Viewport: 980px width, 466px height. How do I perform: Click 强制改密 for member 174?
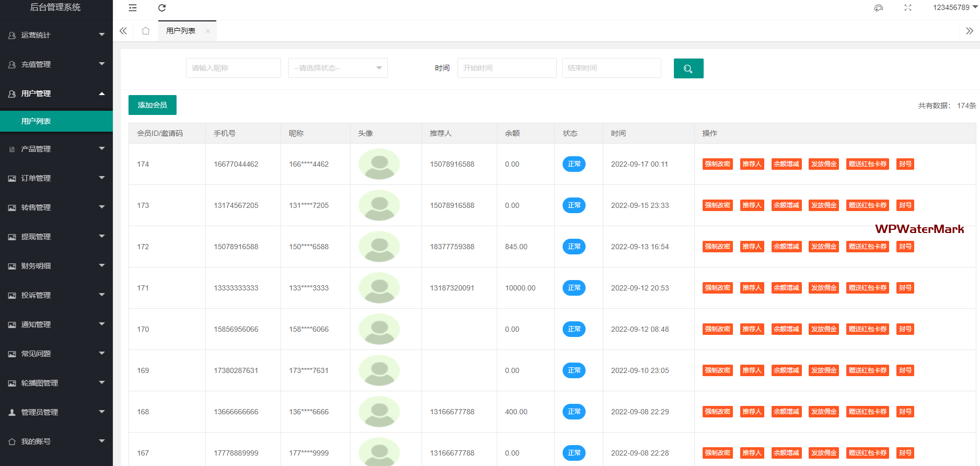coord(717,164)
